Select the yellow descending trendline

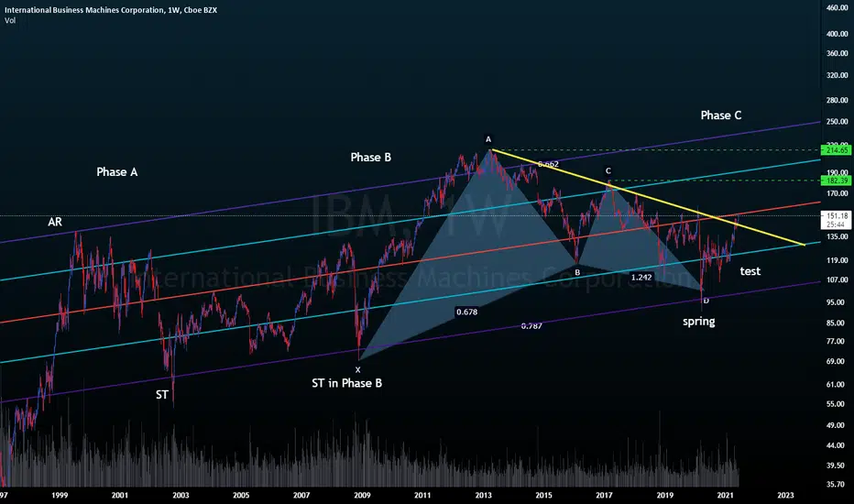tap(648, 197)
